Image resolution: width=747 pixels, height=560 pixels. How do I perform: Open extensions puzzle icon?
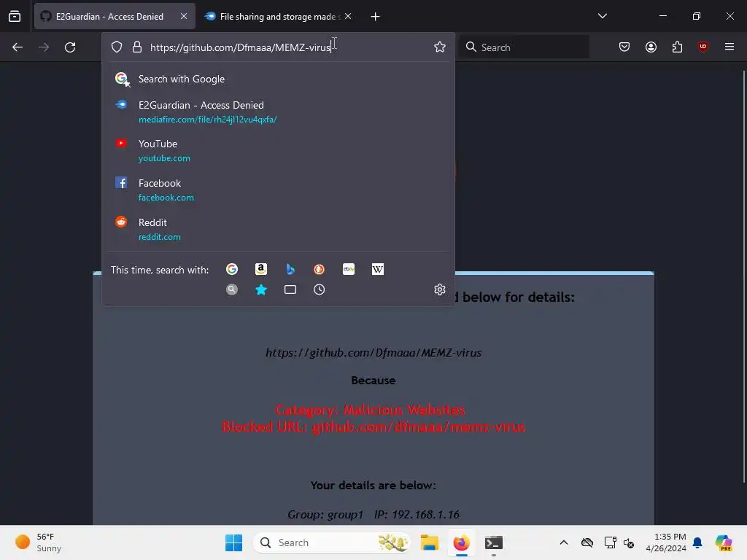click(677, 47)
